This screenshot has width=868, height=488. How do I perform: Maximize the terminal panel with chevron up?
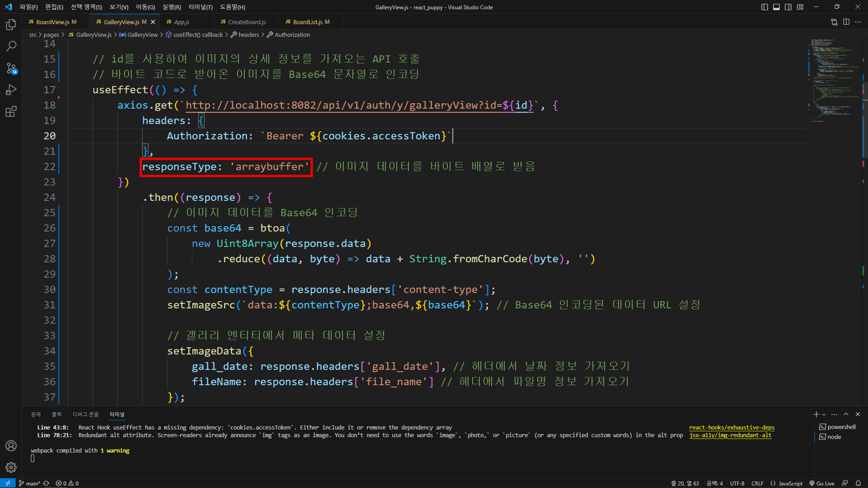click(x=846, y=414)
